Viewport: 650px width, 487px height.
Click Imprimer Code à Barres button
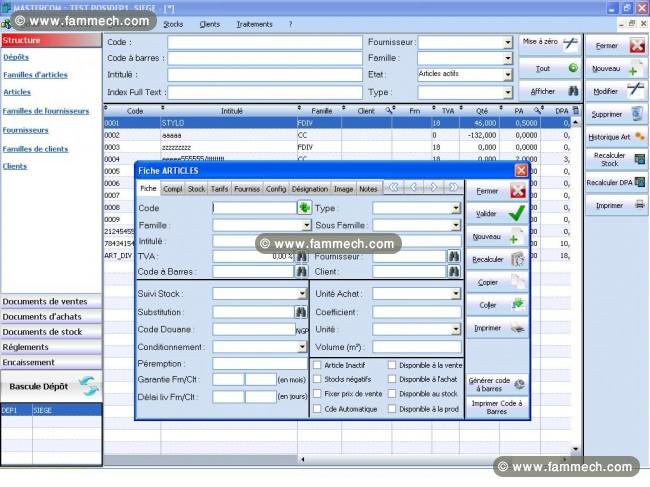[497, 407]
